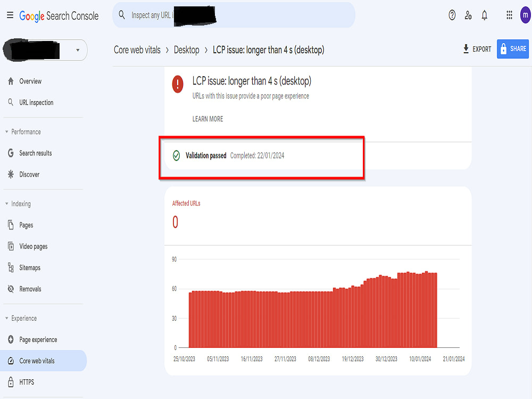Image resolution: width=532 pixels, height=399 pixels.
Task: Click the Video pages icon
Action: click(x=11, y=246)
